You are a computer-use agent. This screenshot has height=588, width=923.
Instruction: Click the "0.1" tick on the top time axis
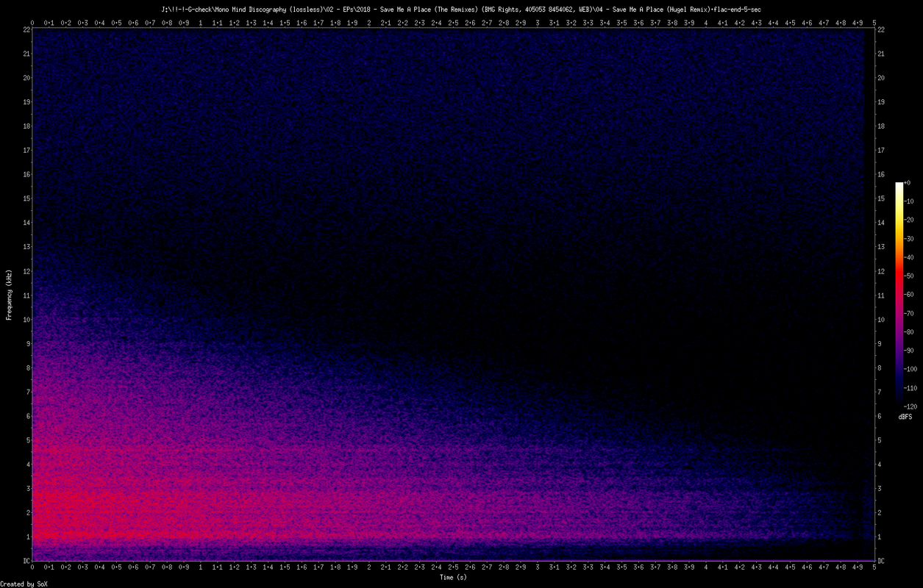coord(49,22)
